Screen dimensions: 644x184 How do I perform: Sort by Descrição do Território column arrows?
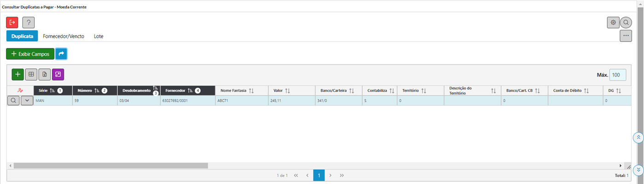click(x=493, y=91)
